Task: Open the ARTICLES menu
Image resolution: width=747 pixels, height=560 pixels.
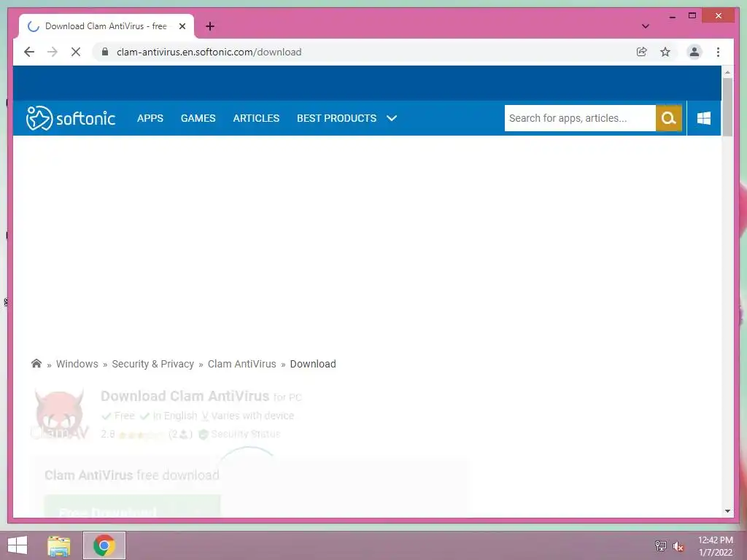Action: [x=256, y=118]
